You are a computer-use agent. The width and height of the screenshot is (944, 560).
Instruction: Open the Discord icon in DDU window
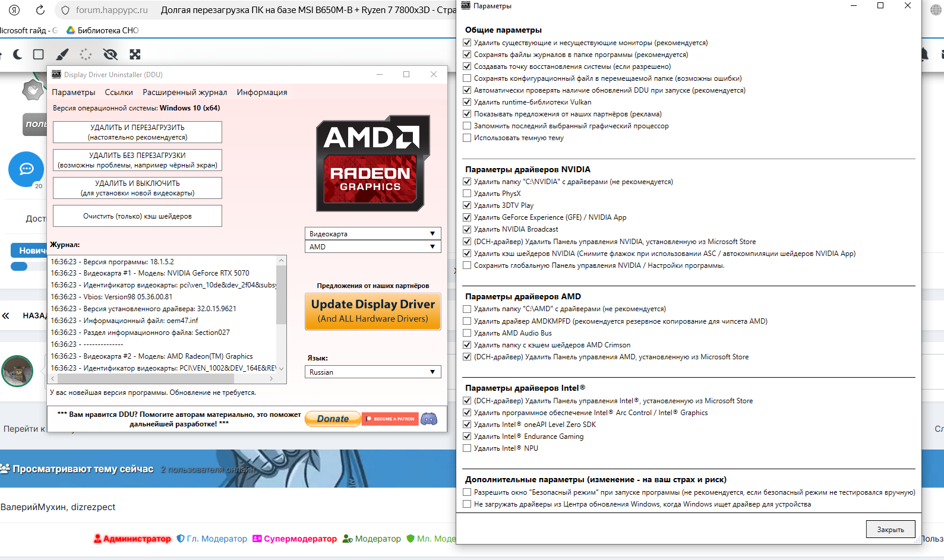(428, 419)
